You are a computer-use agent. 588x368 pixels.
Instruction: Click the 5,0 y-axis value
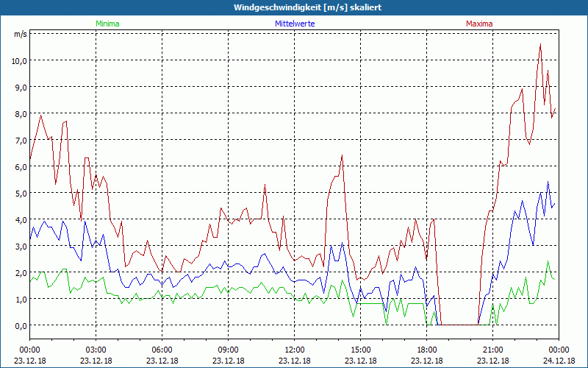pyautogui.click(x=21, y=193)
